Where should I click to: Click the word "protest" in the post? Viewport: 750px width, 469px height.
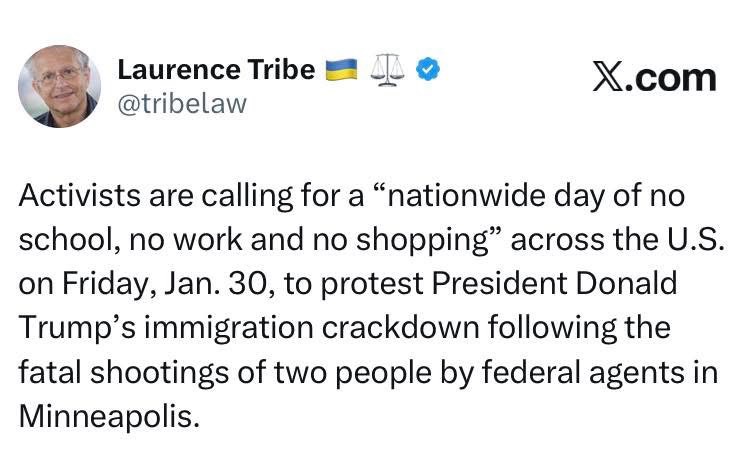(x=375, y=284)
